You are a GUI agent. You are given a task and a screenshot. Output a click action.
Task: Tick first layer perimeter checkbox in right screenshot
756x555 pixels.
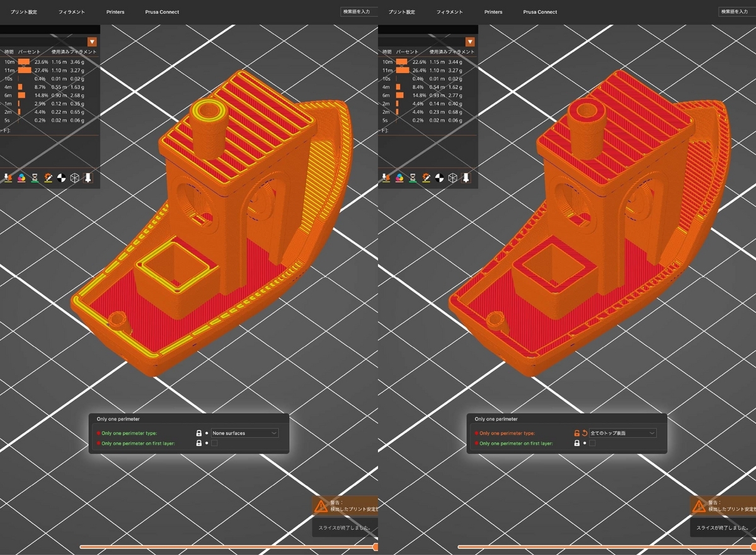coord(592,443)
